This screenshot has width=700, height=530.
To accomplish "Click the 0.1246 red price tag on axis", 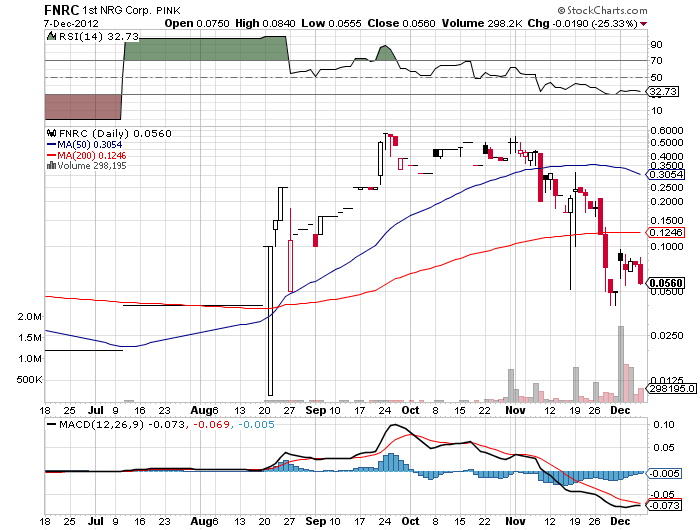I will (666, 232).
